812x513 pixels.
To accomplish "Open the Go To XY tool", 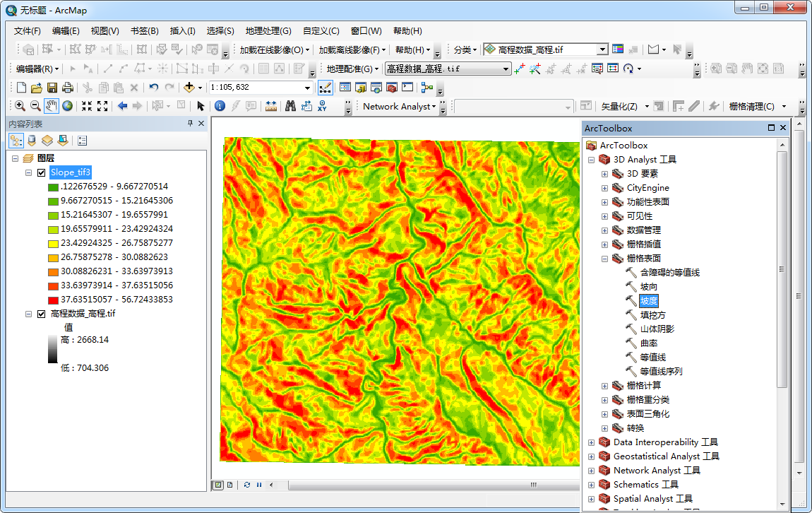I will (x=322, y=106).
